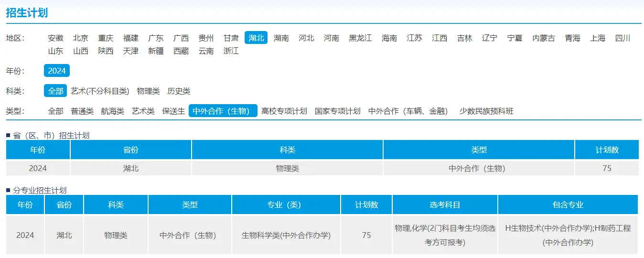Click the active 中外合作（生物） filter

[x=223, y=111]
